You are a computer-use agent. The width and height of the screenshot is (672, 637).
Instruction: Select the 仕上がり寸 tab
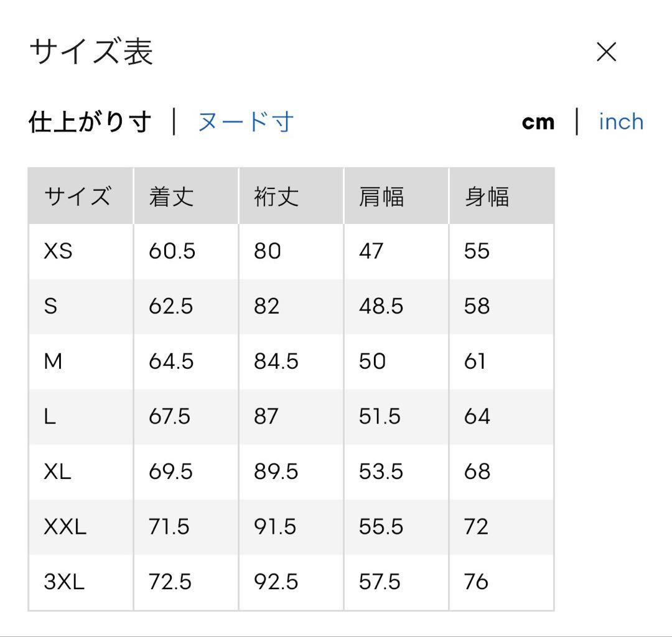click(x=90, y=122)
